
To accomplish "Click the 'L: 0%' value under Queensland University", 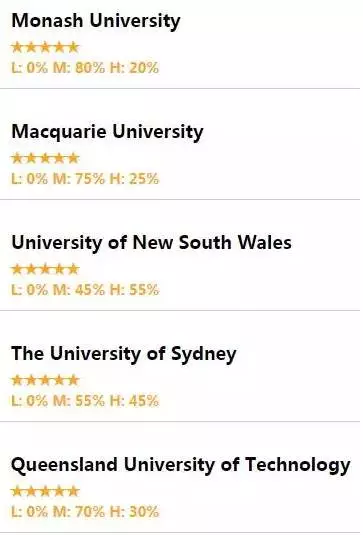I will click(x=29, y=512).
